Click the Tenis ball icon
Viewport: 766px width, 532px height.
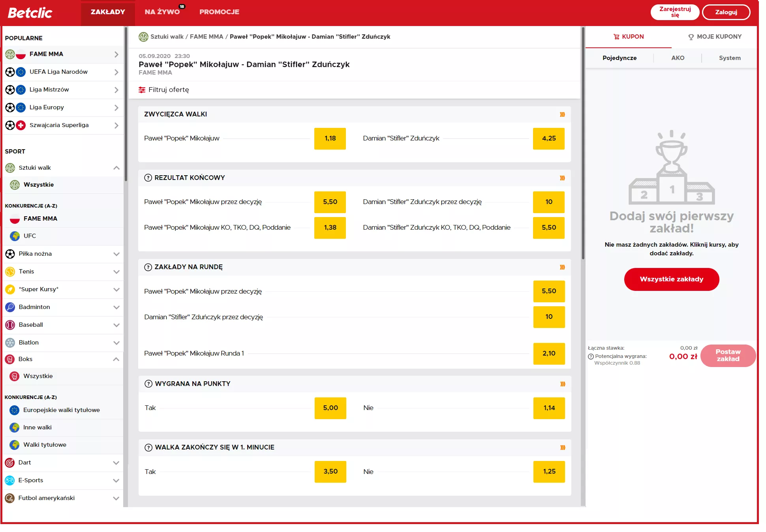pos(10,272)
